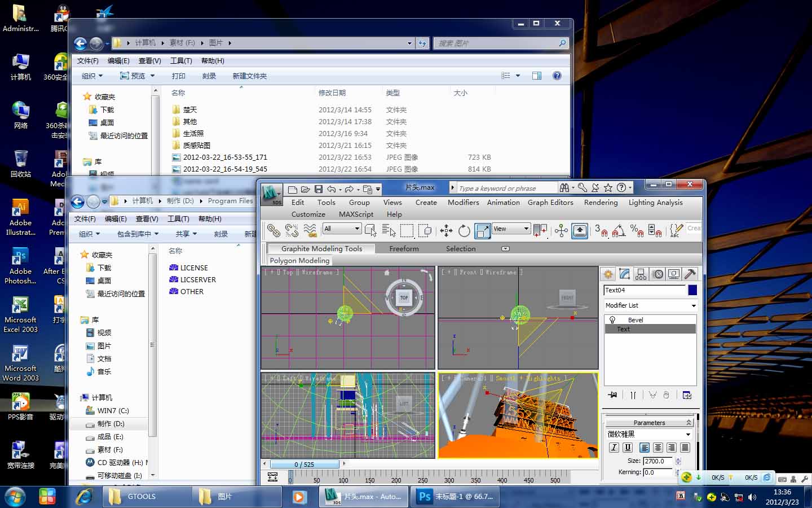Open the font name dropdown 微软雅黑
The height and width of the screenshot is (508, 812).
(x=649, y=434)
